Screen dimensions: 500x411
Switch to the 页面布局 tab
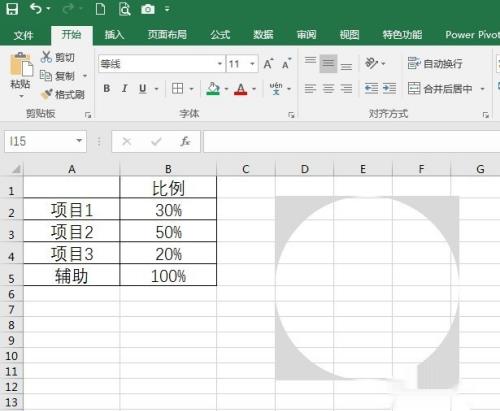point(167,35)
